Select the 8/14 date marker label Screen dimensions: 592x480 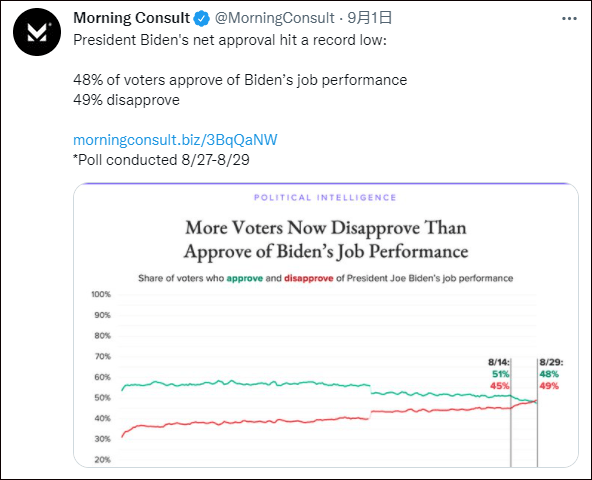tap(498, 363)
